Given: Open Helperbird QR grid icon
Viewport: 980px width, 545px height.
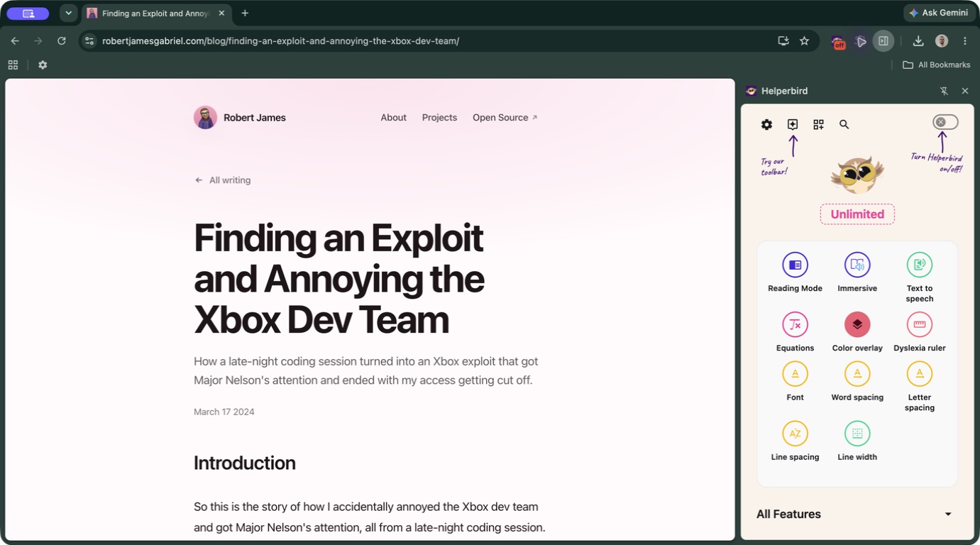Looking at the screenshot, I should tap(818, 124).
